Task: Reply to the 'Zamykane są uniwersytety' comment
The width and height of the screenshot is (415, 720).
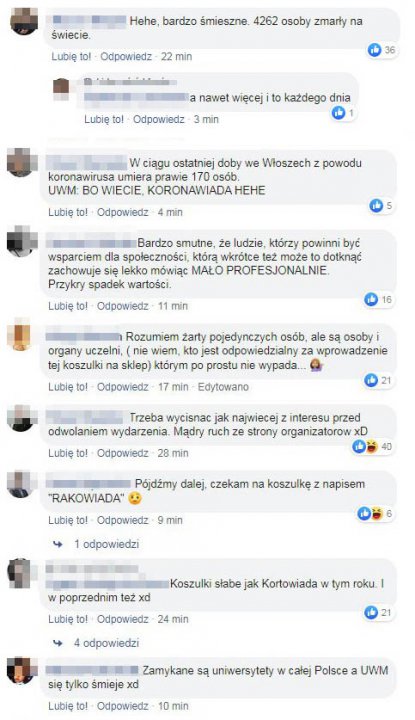Action: click(x=123, y=706)
